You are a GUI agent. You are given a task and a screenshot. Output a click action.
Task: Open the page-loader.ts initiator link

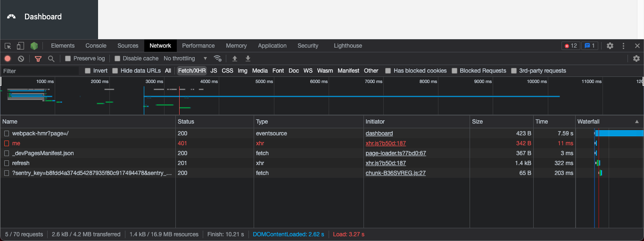pyautogui.click(x=396, y=153)
